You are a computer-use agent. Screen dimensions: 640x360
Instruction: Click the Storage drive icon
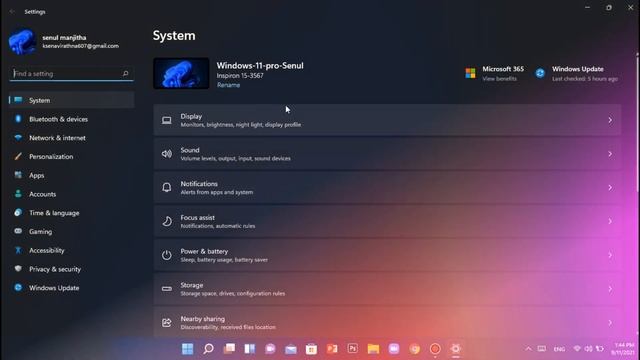167,289
